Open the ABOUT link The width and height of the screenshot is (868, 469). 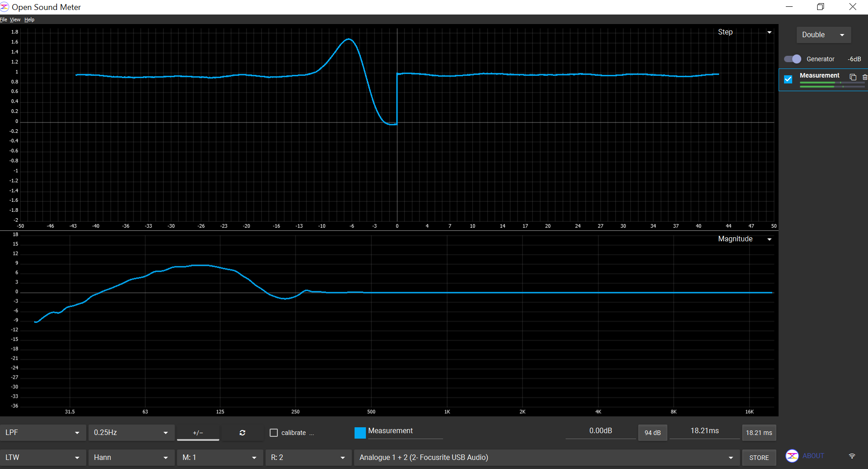tap(813, 456)
